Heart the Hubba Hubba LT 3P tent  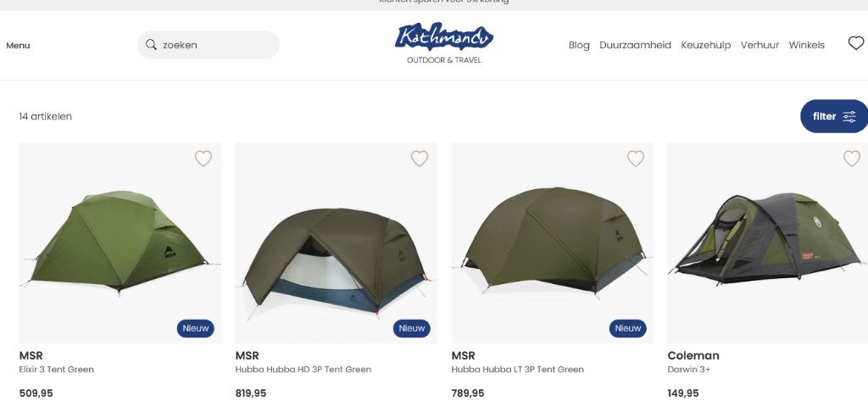click(636, 159)
